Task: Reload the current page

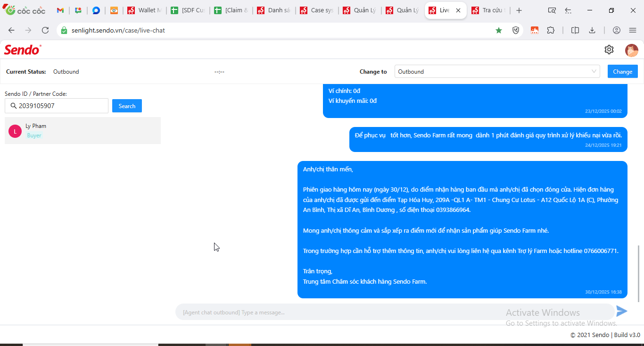Action: tap(45, 30)
